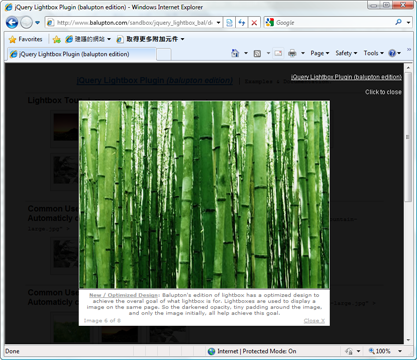The height and width of the screenshot is (360, 417).
Task: Click the privacy report status icon
Action: coord(349,351)
